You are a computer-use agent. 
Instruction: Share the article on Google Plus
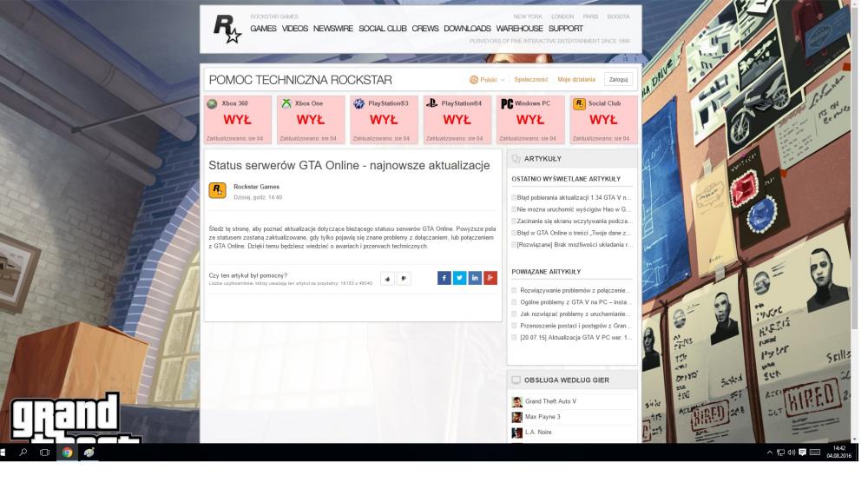coord(490,278)
